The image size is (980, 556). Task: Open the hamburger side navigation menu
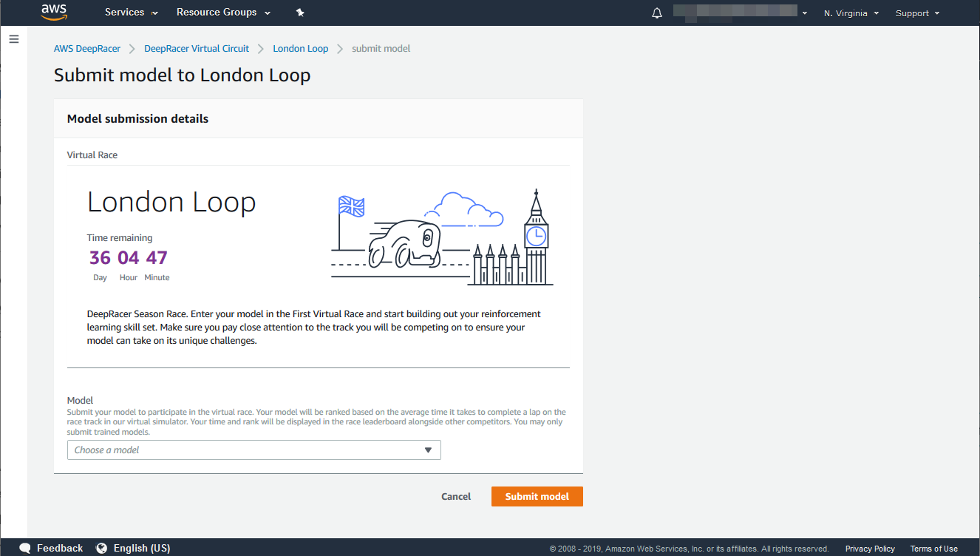coord(13,39)
